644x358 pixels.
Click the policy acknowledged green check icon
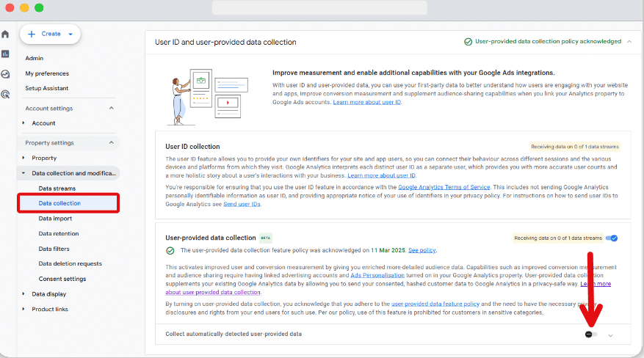click(468, 42)
